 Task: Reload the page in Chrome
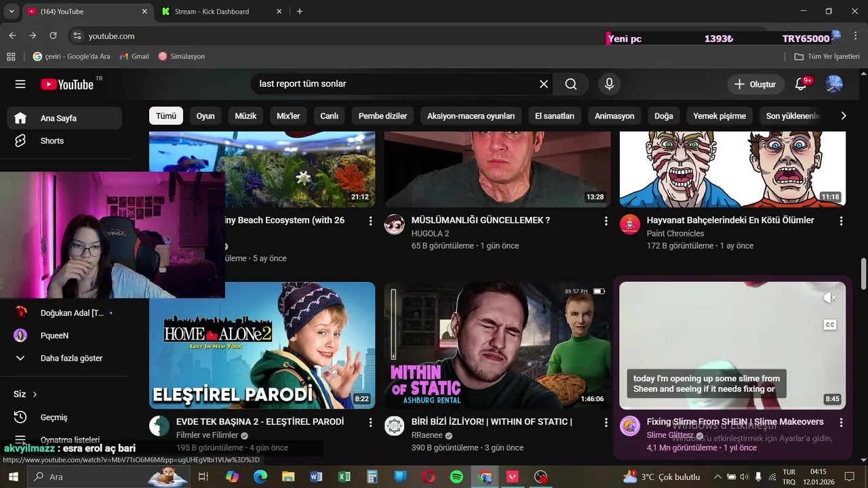(x=53, y=36)
